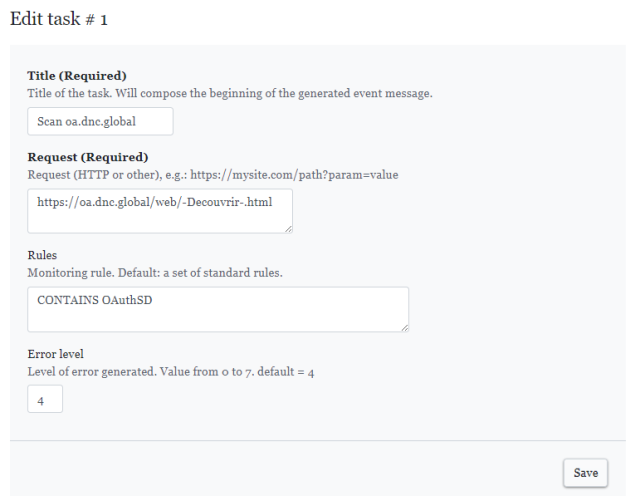Click the 'Monitoring rule. Default' description text

coord(155,273)
